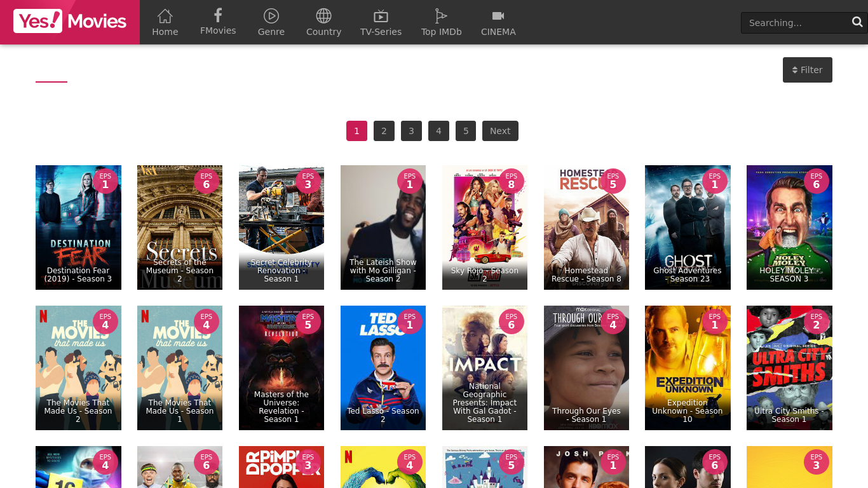Open Through Our Eyes Season 1 poster

click(587, 368)
